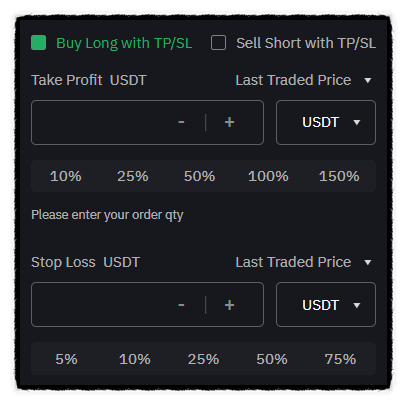Focus the Stop Loss price input field
The width and height of the screenshot is (407, 405).
(102, 305)
